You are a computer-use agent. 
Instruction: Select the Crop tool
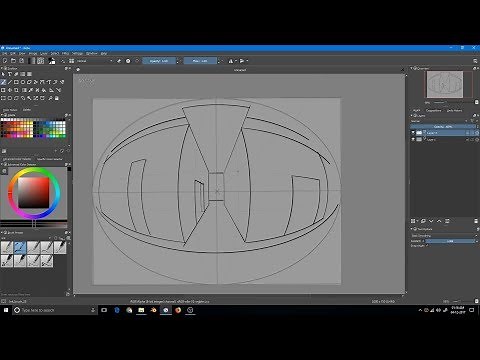click(x=16, y=90)
